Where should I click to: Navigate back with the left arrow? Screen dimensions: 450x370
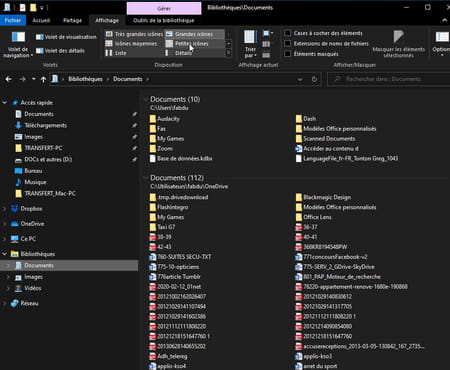click(x=9, y=79)
